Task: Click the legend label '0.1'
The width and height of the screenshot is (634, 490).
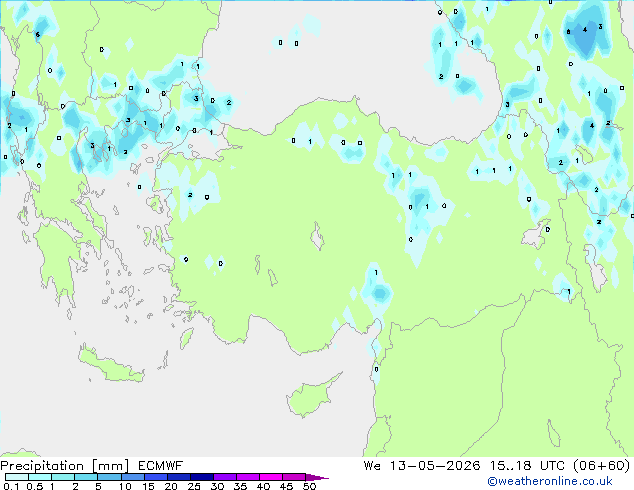Action: coord(11,486)
